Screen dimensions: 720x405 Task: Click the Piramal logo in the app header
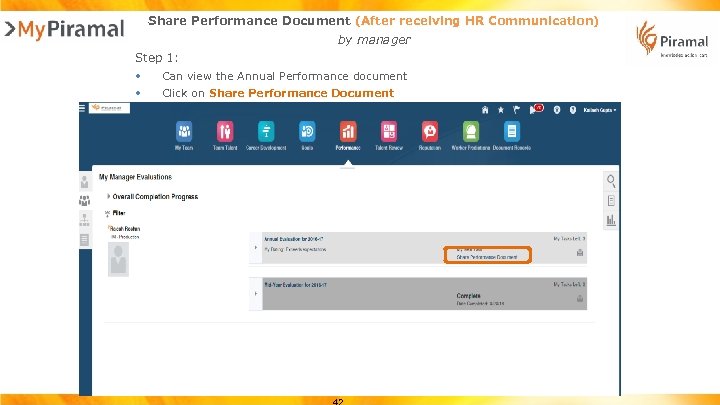point(109,108)
